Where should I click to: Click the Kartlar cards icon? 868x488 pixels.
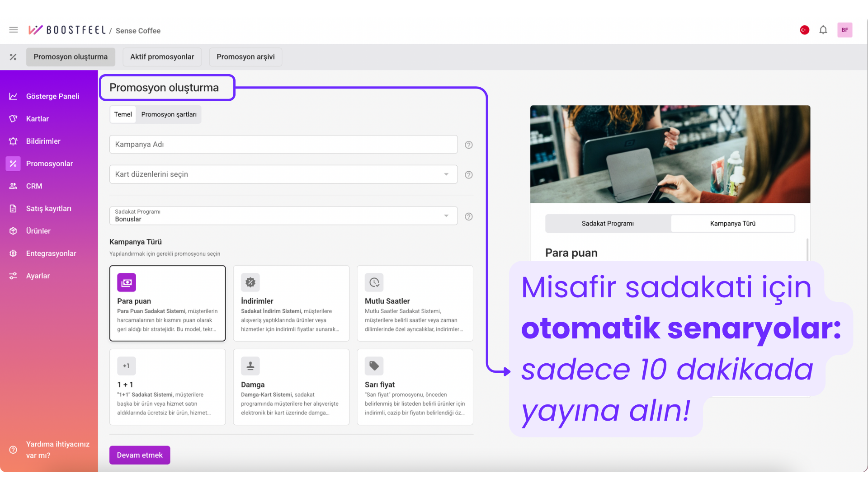click(13, 119)
